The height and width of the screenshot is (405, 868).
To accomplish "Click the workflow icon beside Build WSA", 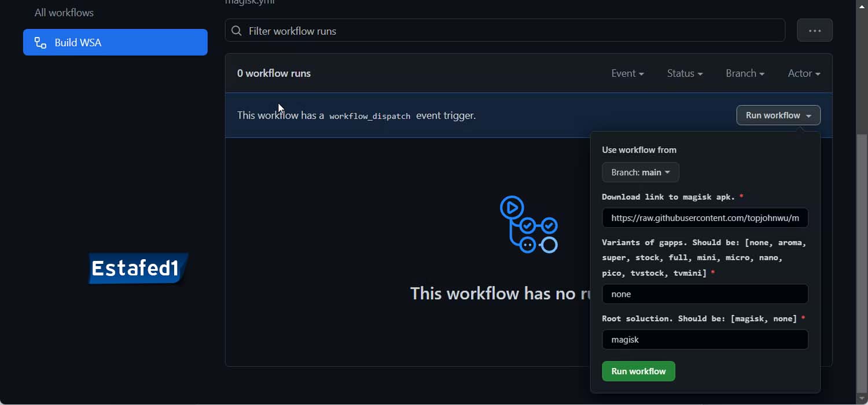I will pyautogui.click(x=41, y=43).
